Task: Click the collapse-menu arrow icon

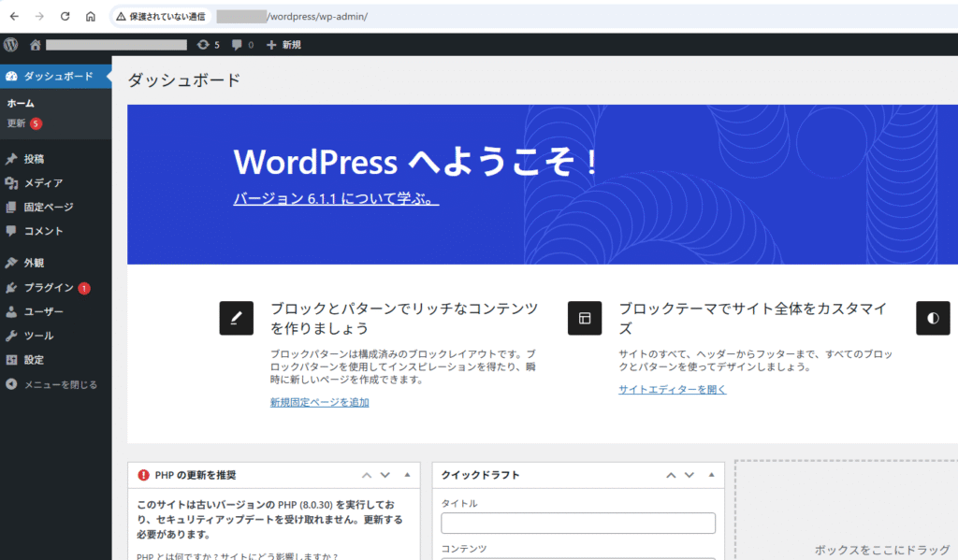Action: click(11, 384)
